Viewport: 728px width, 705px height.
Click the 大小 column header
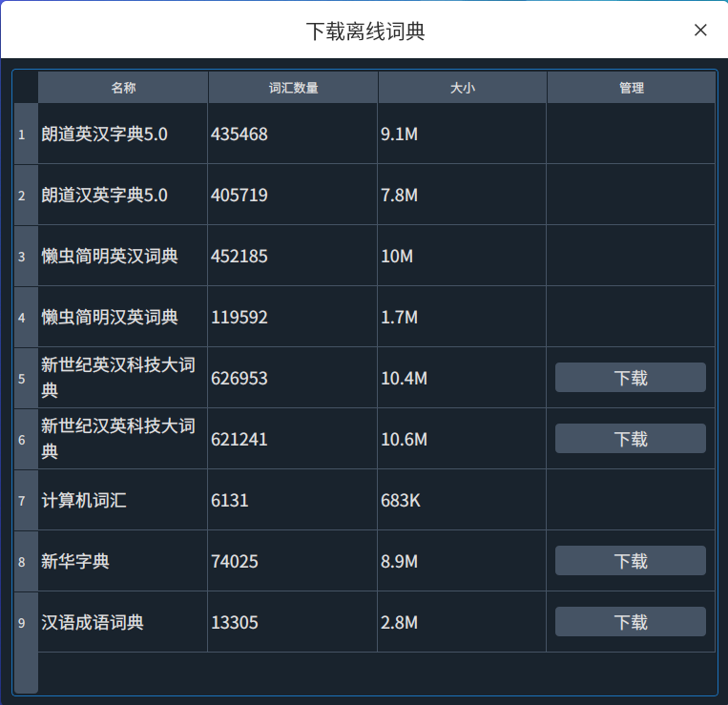[463, 87]
